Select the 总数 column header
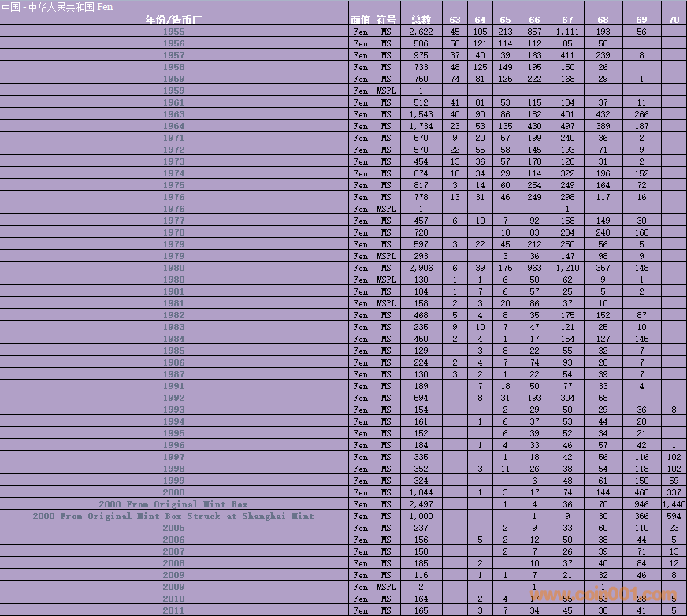This screenshot has width=687, height=616. coord(421,19)
